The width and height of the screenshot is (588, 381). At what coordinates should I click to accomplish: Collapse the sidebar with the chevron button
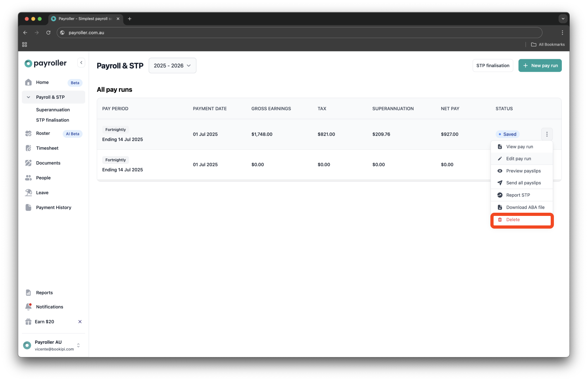point(81,63)
